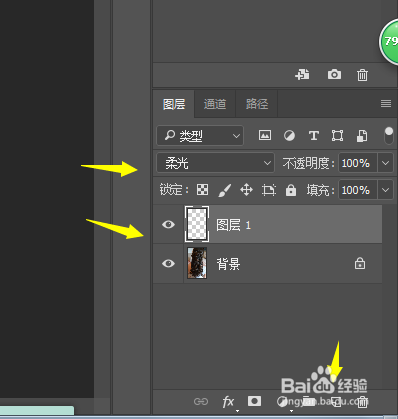This screenshot has width=398, height=419.
Task: Hide 图层 1 with its eye icon
Action: point(168,224)
